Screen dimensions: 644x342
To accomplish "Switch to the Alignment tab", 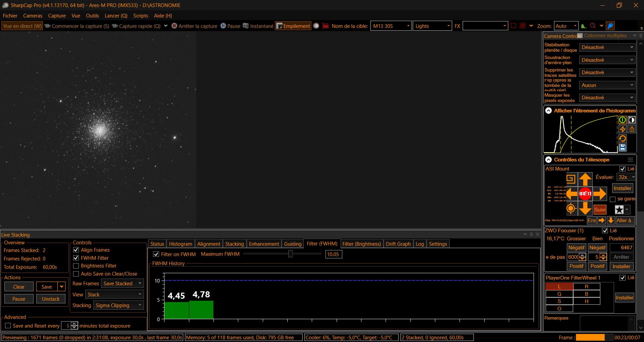I will (x=209, y=244).
